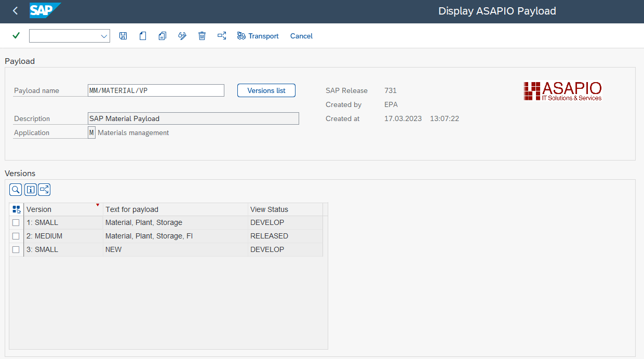
Task: Select the checkbox for 1: SMALL row
Action: (16, 222)
